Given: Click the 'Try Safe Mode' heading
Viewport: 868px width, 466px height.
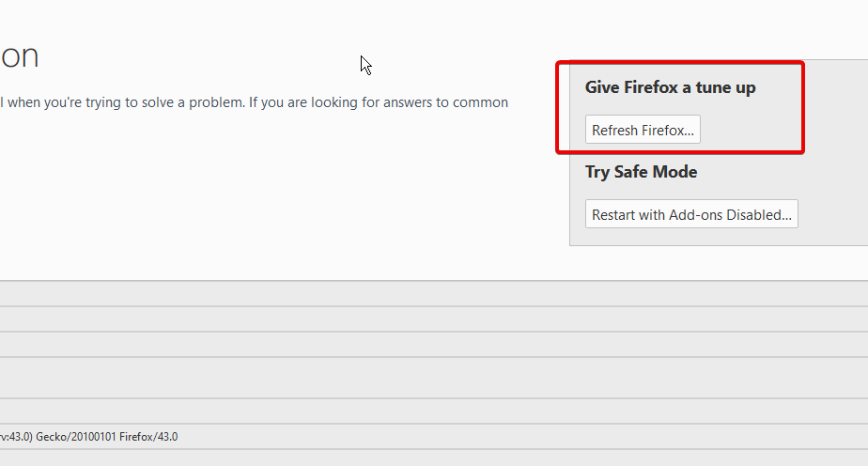Looking at the screenshot, I should pos(641,172).
